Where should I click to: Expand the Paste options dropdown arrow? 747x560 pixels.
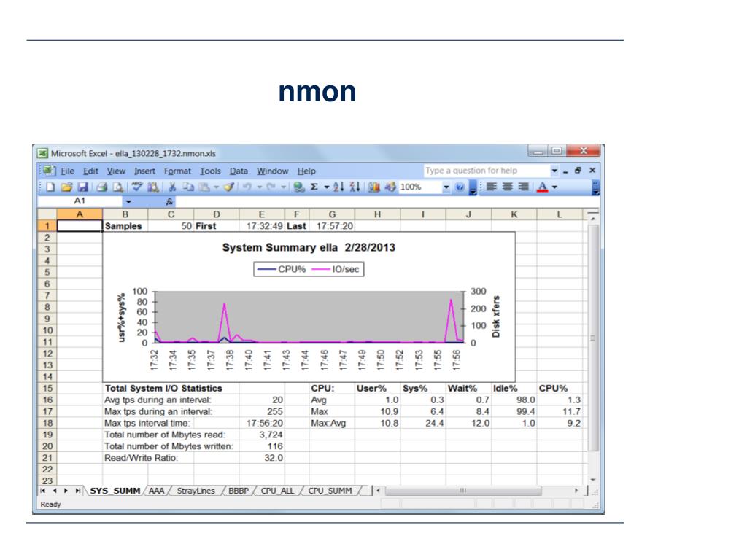(216, 187)
